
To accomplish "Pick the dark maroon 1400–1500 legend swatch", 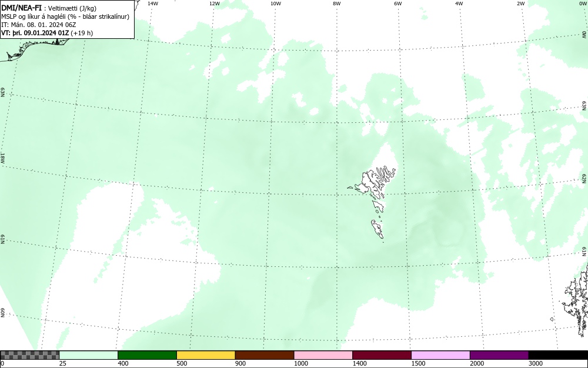I will point(382,355).
